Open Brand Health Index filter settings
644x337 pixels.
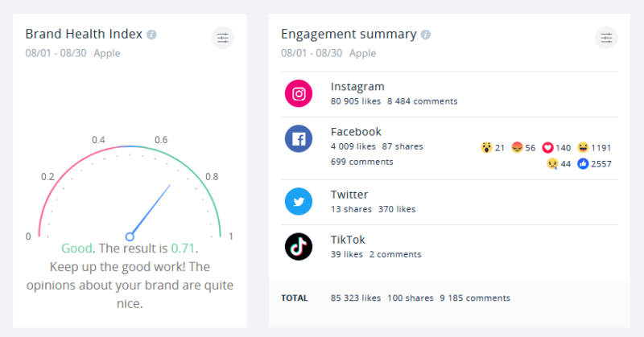[223, 37]
